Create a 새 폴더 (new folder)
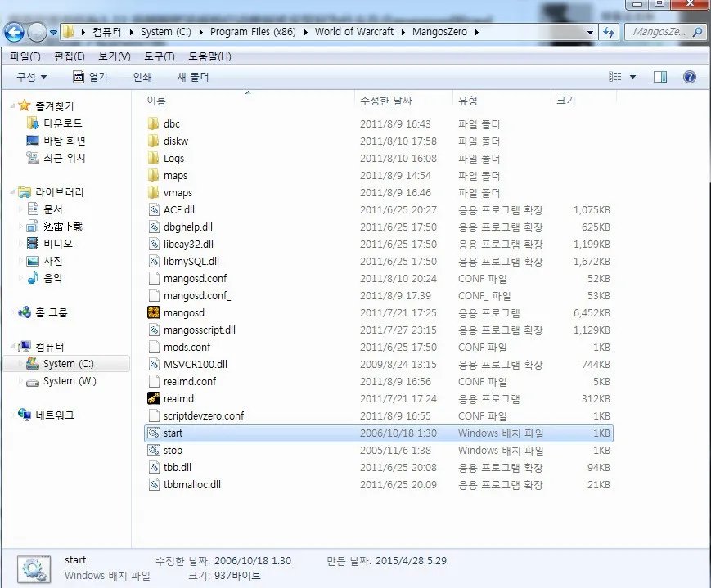Viewport: 711px width, 588px height. coord(193,77)
